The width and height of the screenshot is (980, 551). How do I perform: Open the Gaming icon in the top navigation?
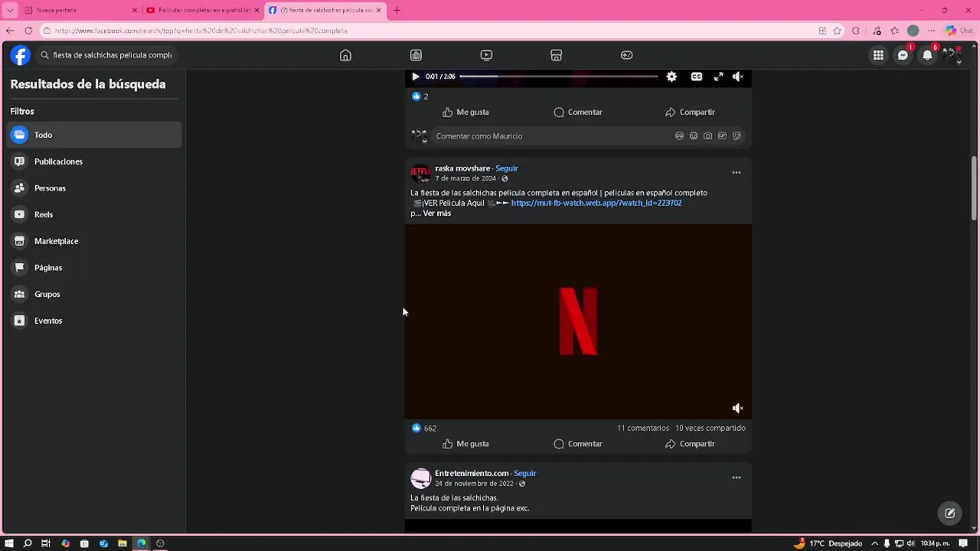(626, 55)
